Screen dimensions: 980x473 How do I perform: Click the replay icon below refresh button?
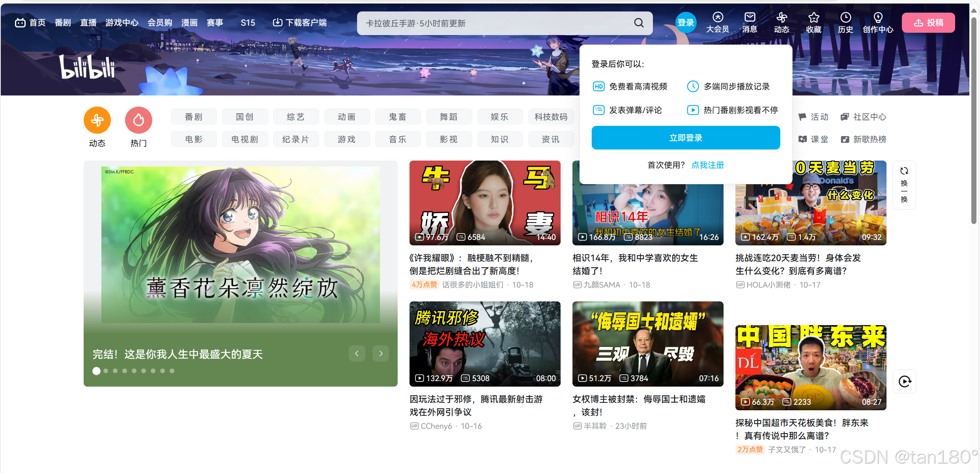pos(904,381)
